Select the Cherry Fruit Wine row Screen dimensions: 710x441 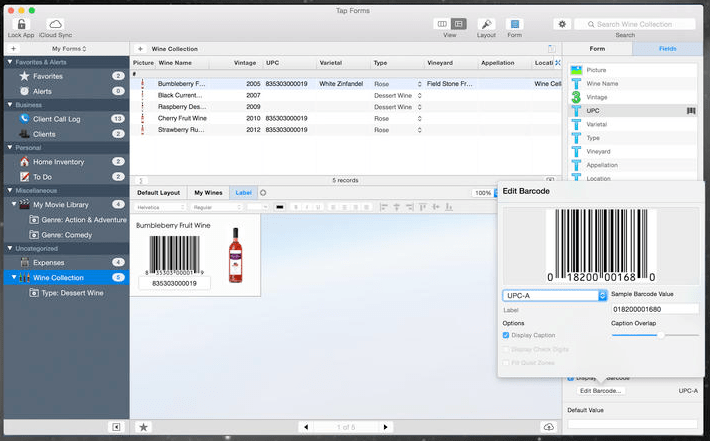345,118
